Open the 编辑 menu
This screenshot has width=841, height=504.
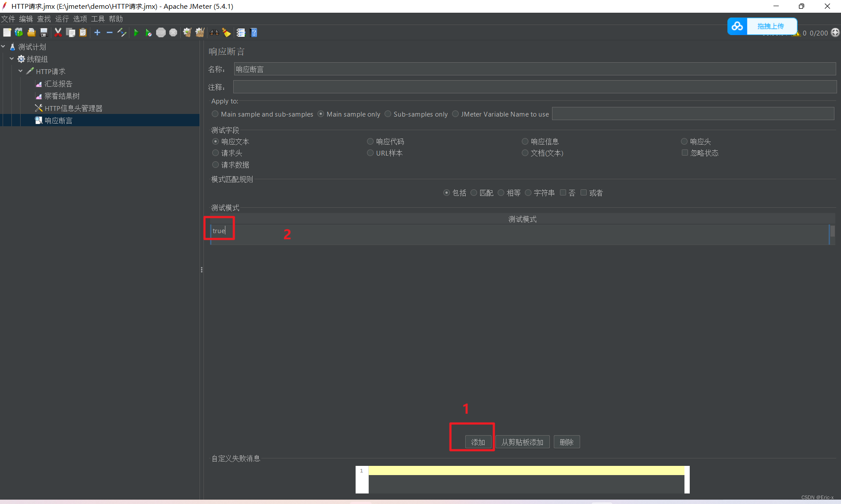click(26, 19)
